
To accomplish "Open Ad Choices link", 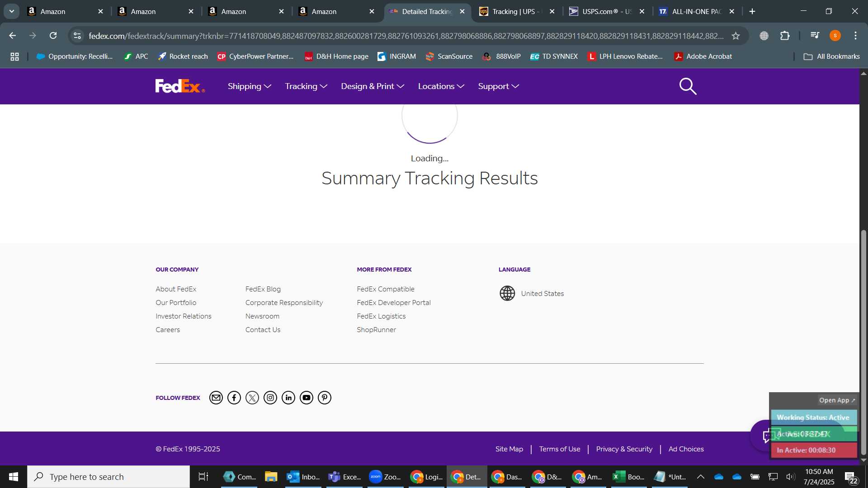I will coord(686,449).
